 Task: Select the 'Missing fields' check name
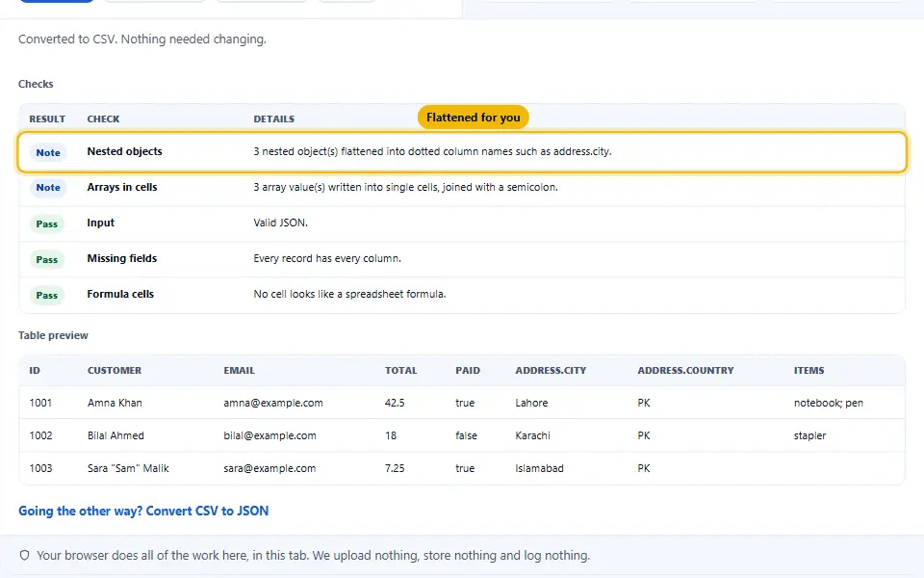122,258
